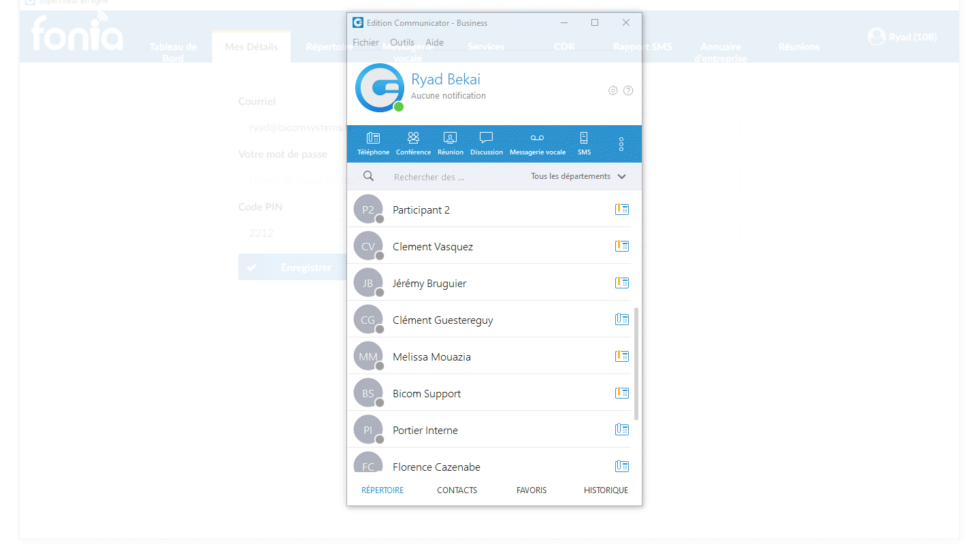The image size is (980, 551).
Task: Click phone icon for Portier Interne
Action: pyautogui.click(x=622, y=430)
